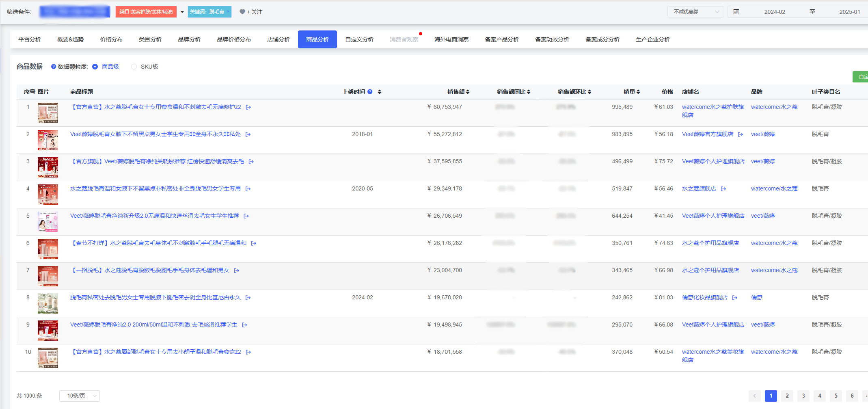Viewport: 868px width, 409px height.
Task: Open external link icon for product row 5
Action: point(246,216)
